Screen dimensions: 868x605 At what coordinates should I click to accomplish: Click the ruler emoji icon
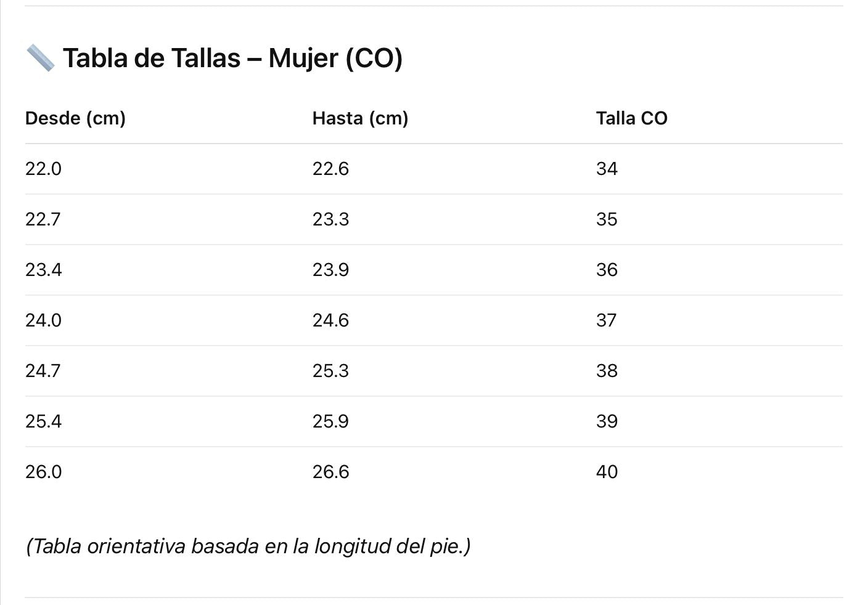41,59
